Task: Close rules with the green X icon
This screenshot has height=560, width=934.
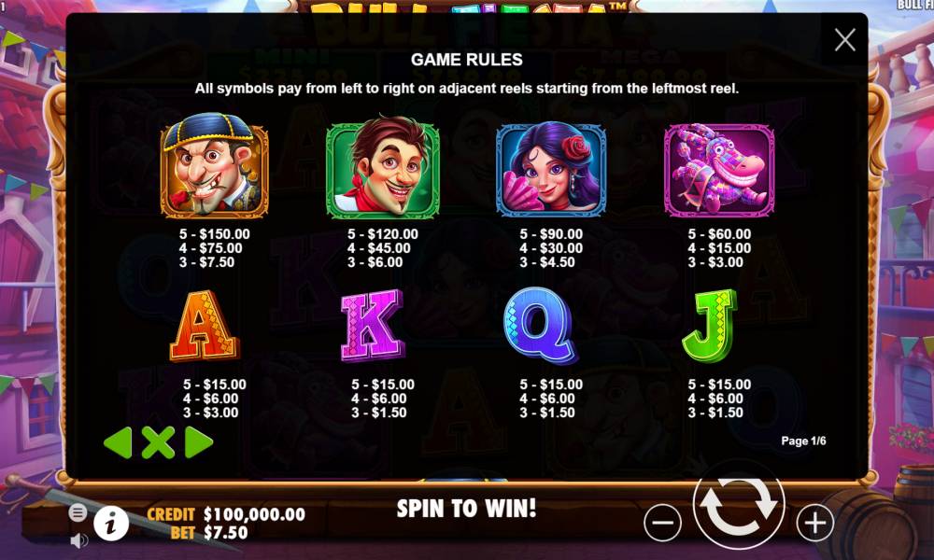Action: pyautogui.click(x=159, y=442)
